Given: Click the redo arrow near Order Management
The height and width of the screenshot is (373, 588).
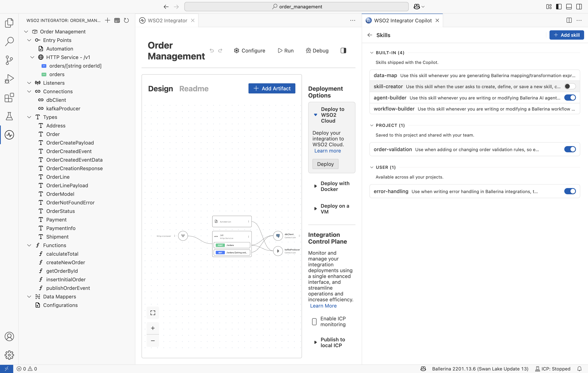Looking at the screenshot, I should (x=220, y=51).
